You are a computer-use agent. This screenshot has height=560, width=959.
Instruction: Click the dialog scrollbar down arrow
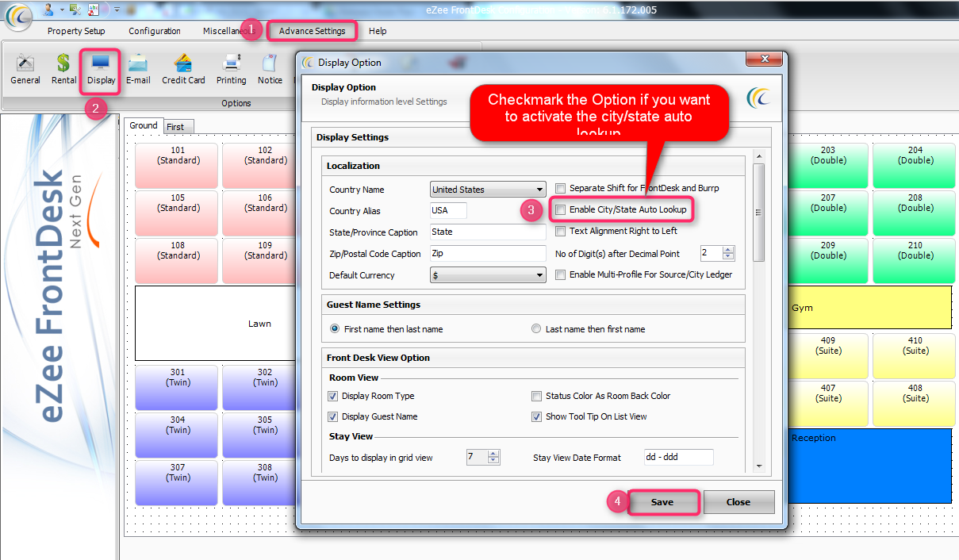(759, 466)
